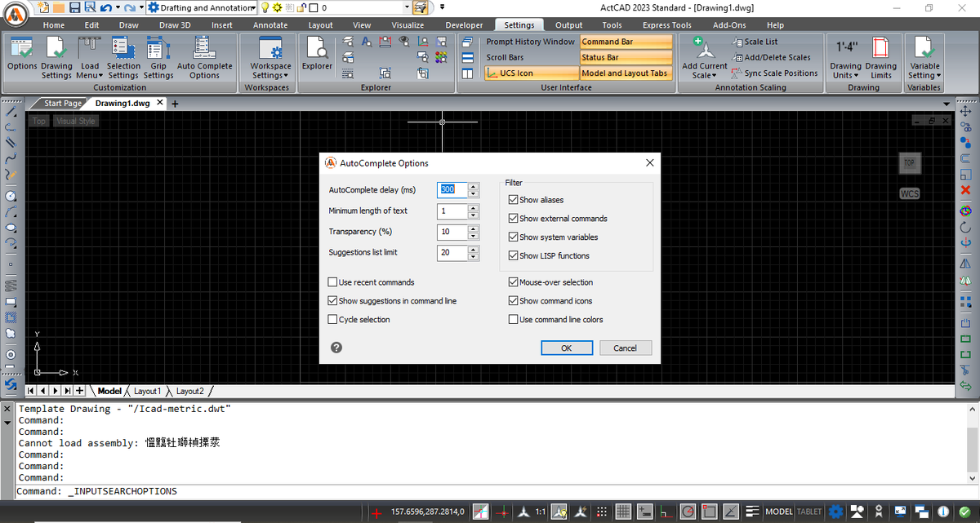Open the Visualize ribbon tab

pos(408,25)
